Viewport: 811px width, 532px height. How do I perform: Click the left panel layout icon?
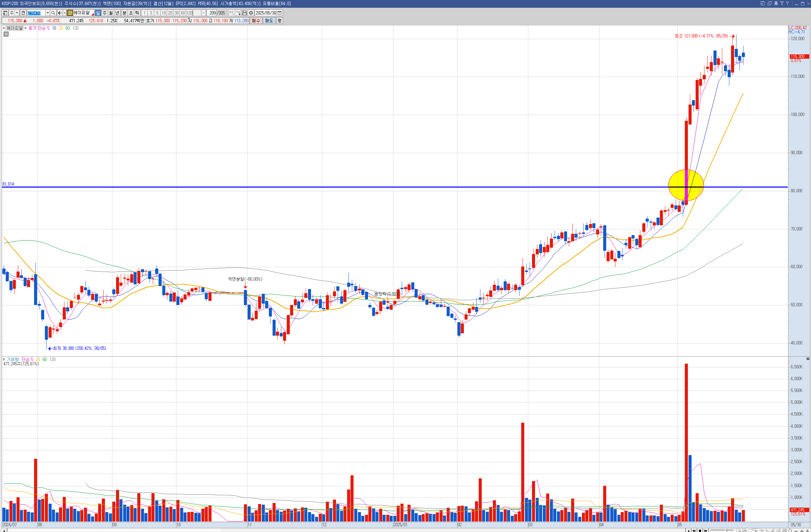(5, 13)
